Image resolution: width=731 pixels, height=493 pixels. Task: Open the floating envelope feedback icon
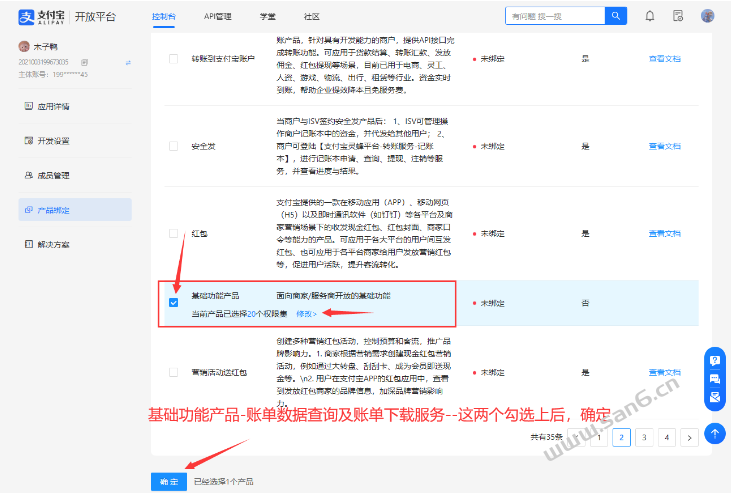(x=714, y=397)
